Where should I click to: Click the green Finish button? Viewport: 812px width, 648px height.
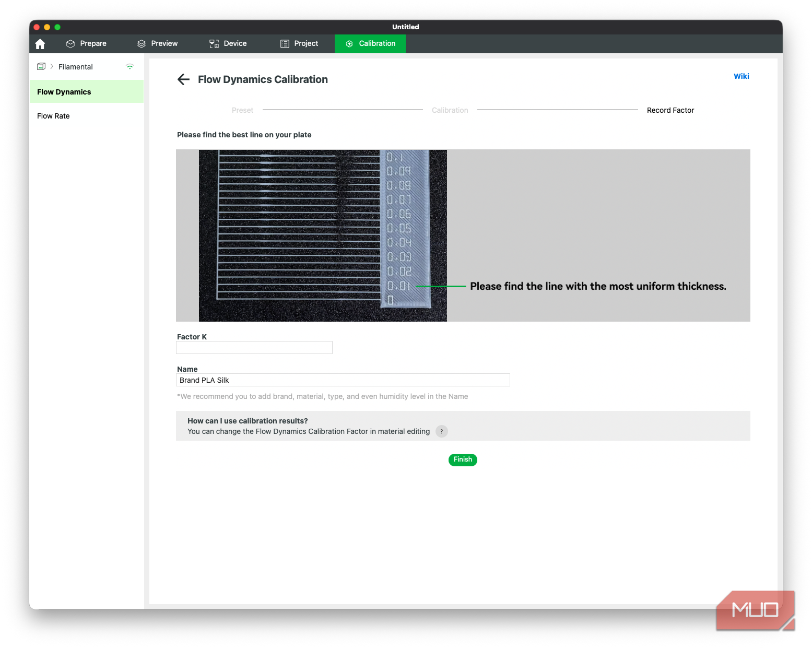[x=463, y=460]
